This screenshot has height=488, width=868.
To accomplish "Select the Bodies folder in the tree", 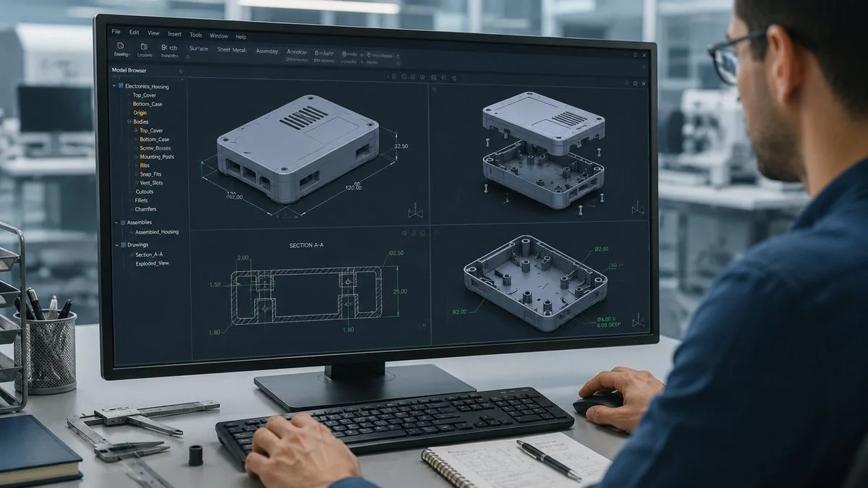I will 141,121.
